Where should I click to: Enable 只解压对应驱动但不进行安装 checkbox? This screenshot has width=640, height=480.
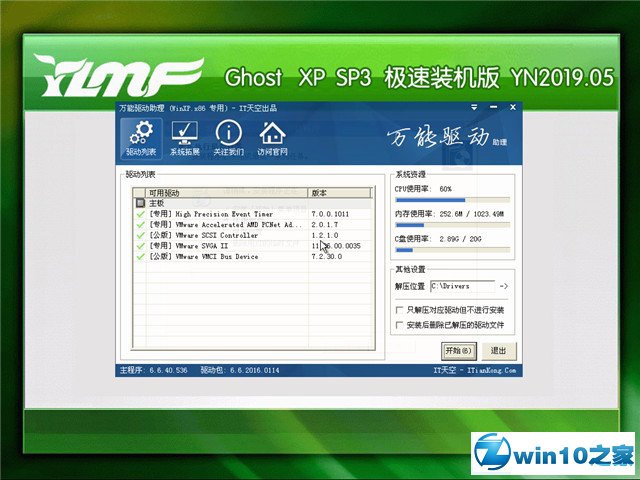[x=400, y=310]
